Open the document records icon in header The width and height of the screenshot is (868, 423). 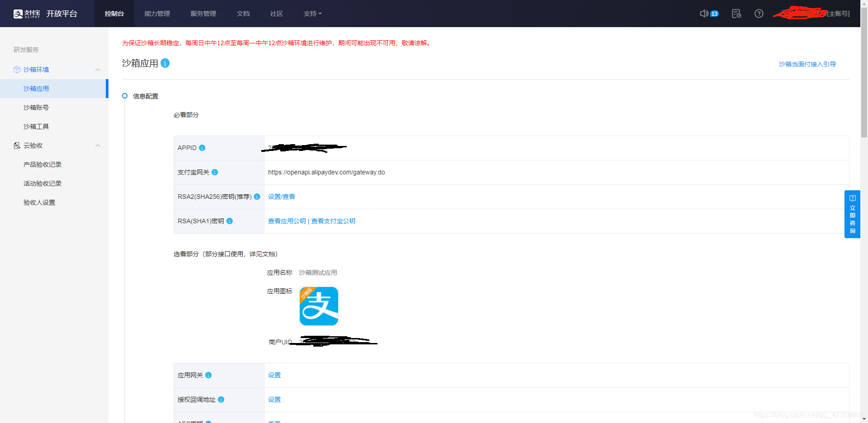pyautogui.click(x=736, y=14)
